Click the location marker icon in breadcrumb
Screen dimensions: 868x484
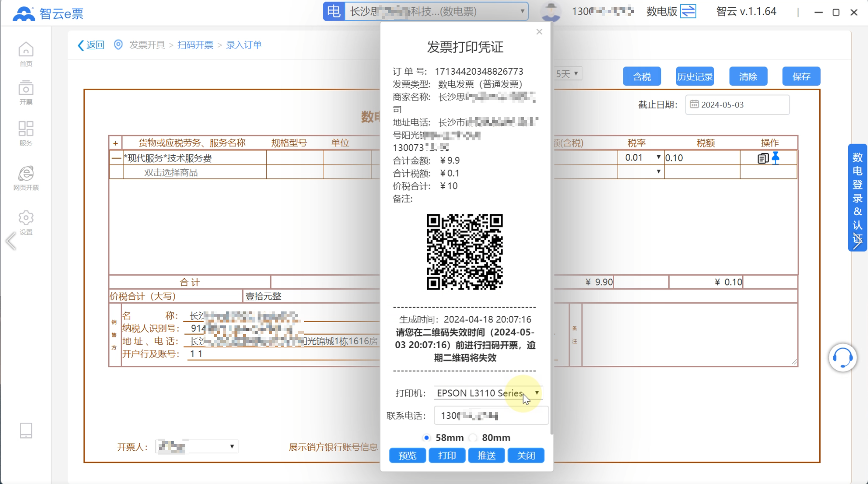click(118, 45)
